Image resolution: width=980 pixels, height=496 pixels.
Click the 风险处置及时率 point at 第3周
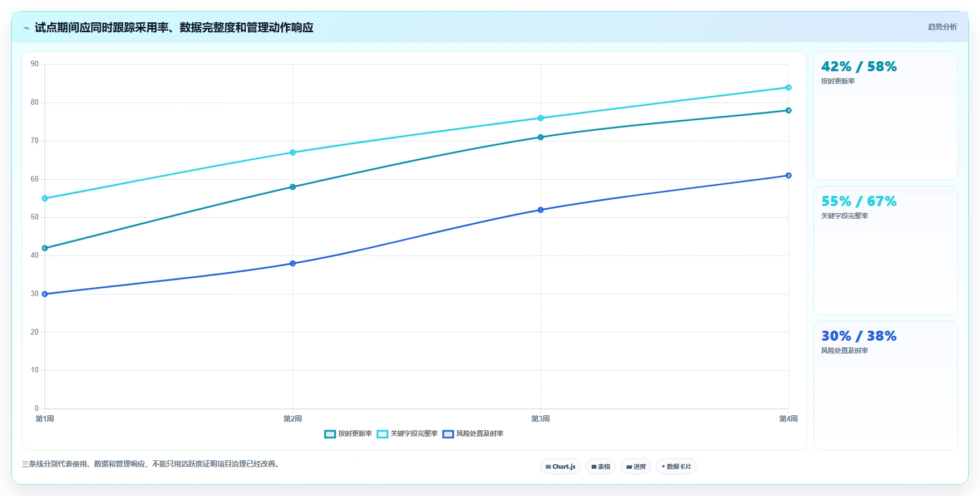(x=540, y=210)
